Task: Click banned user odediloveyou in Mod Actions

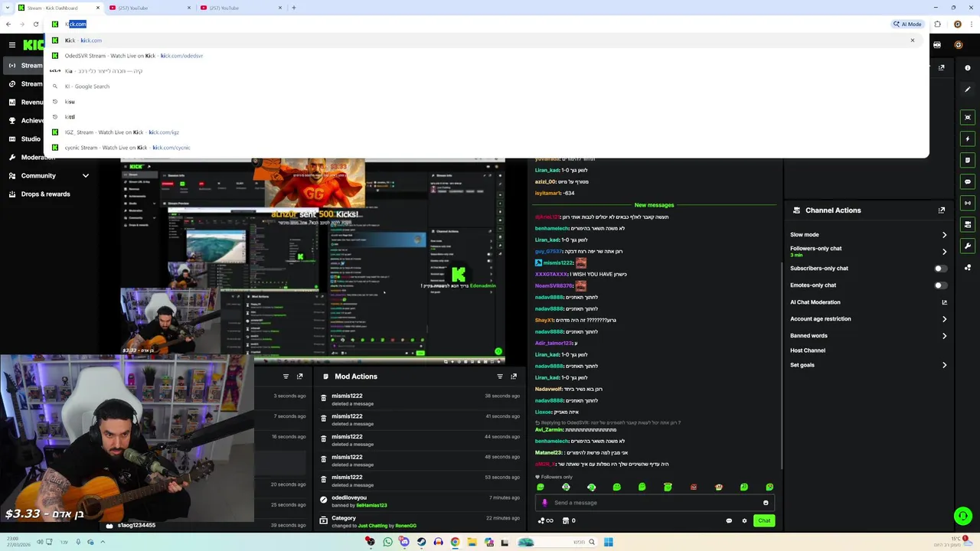Action: point(349,497)
